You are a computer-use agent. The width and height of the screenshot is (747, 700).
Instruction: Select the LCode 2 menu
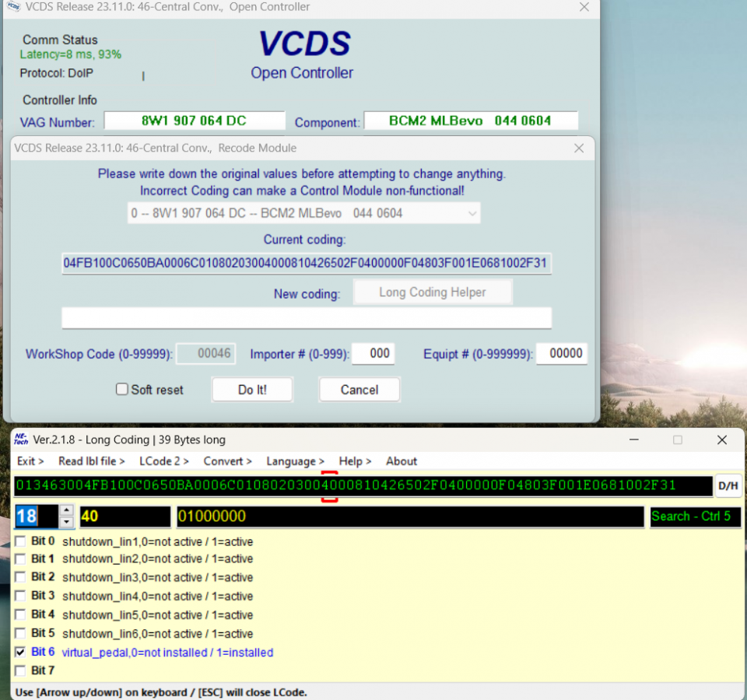pyautogui.click(x=163, y=461)
